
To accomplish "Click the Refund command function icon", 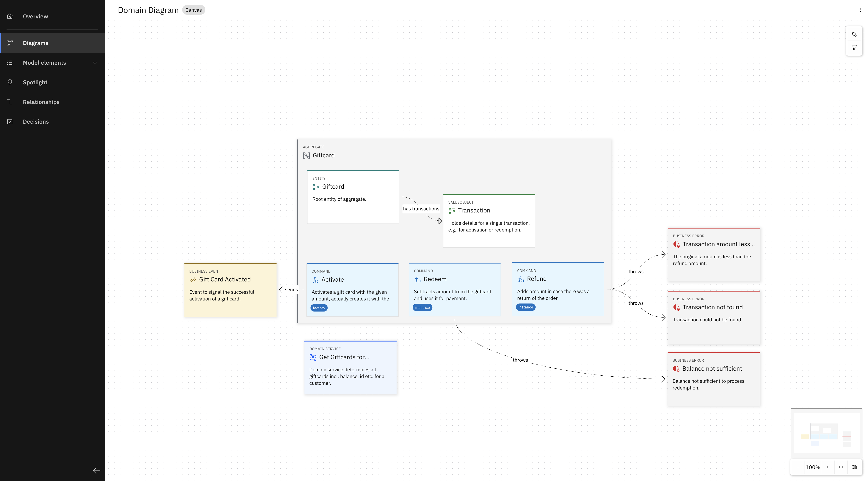I will coord(521,279).
